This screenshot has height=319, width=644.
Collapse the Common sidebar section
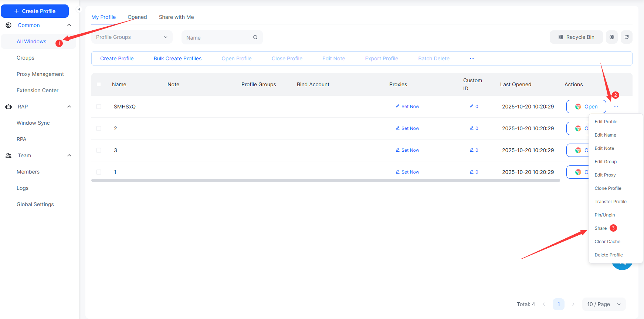point(69,25)
